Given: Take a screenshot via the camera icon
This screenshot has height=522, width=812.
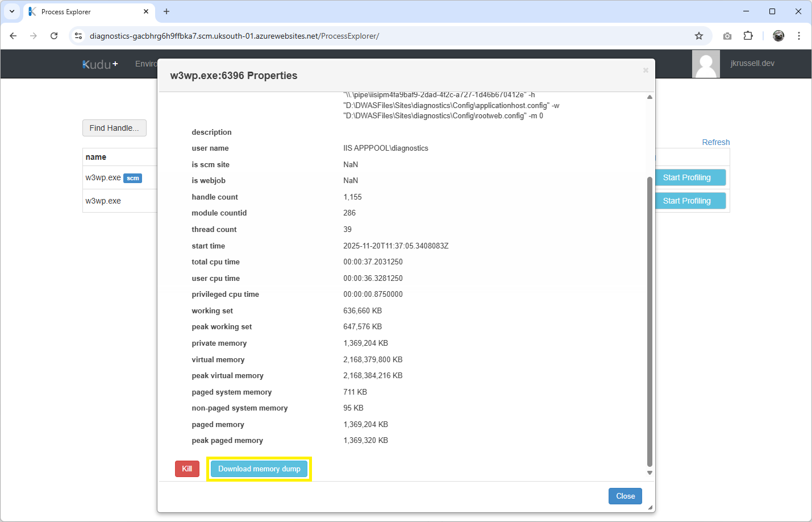Looking at the screenshot, I should pyautogui.click(x=727, y=35).
